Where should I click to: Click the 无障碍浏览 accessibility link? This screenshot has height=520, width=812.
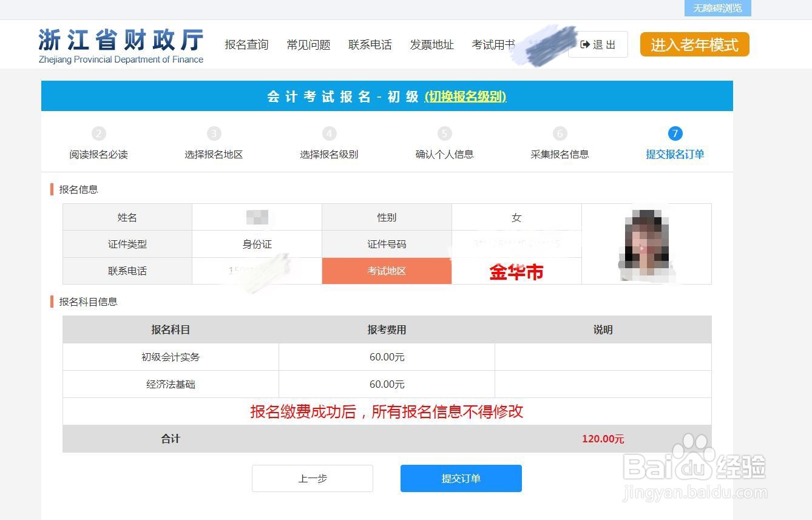718,8
